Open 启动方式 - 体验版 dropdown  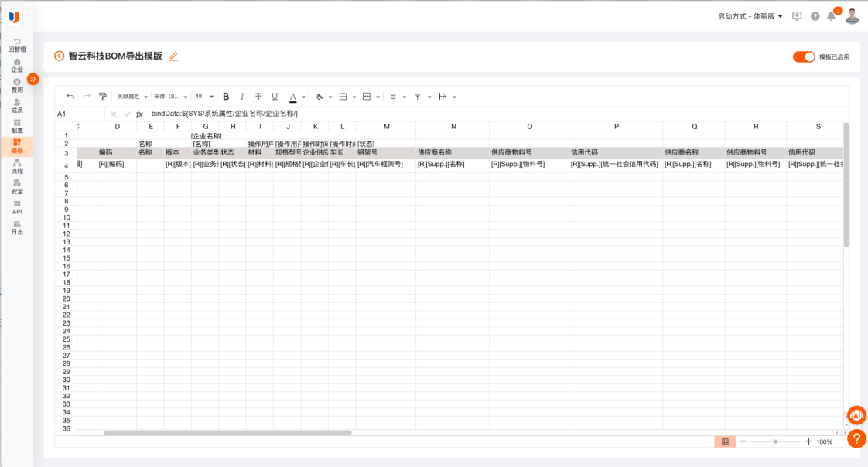pos(750,16)
